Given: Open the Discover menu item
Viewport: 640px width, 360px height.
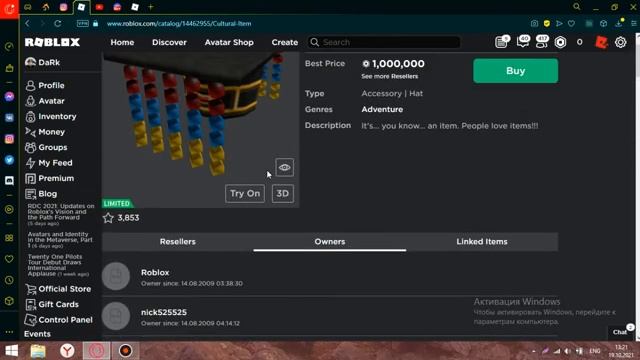Looking at the screenshot, I should click(x=169, y=42).
